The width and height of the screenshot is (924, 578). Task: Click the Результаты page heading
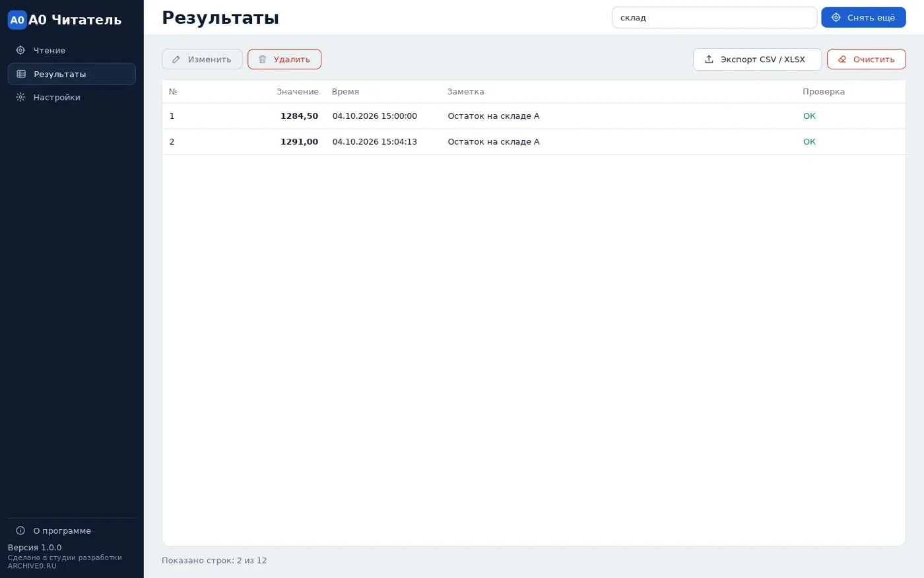pyautogui.click(x=220, y=18)
